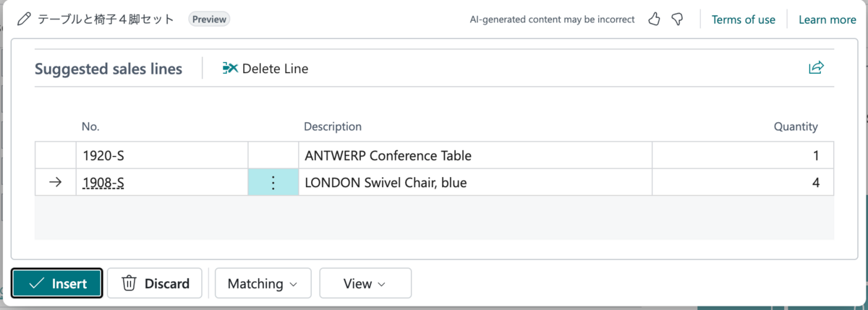Click the ANTWERP Conference Table description
Screen dimensions: 868x310
coord(388,155)
